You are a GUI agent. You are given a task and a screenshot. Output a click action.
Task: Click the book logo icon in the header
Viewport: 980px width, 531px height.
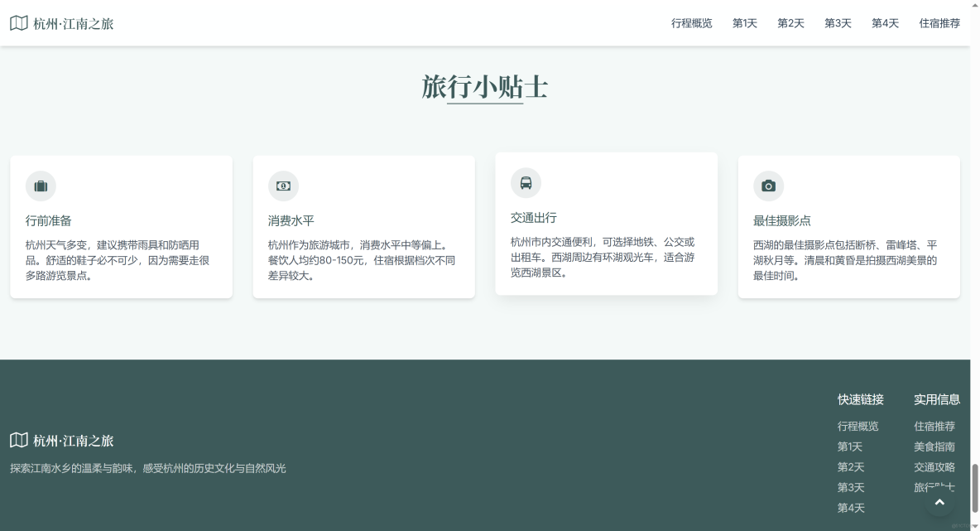click(17, 23)
